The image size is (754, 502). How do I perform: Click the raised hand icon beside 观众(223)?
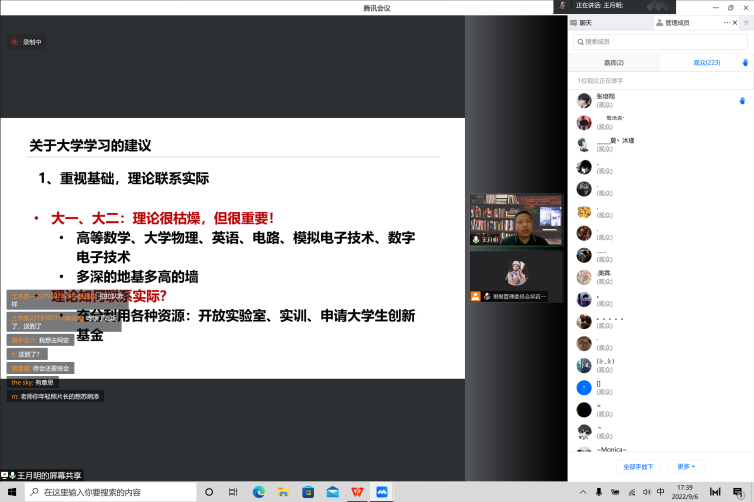point(744,62)
